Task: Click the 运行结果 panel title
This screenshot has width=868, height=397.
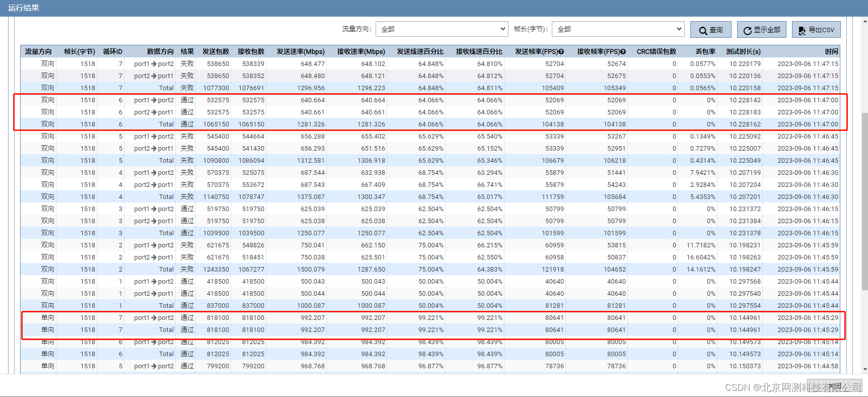Action: tap(24, 8)
